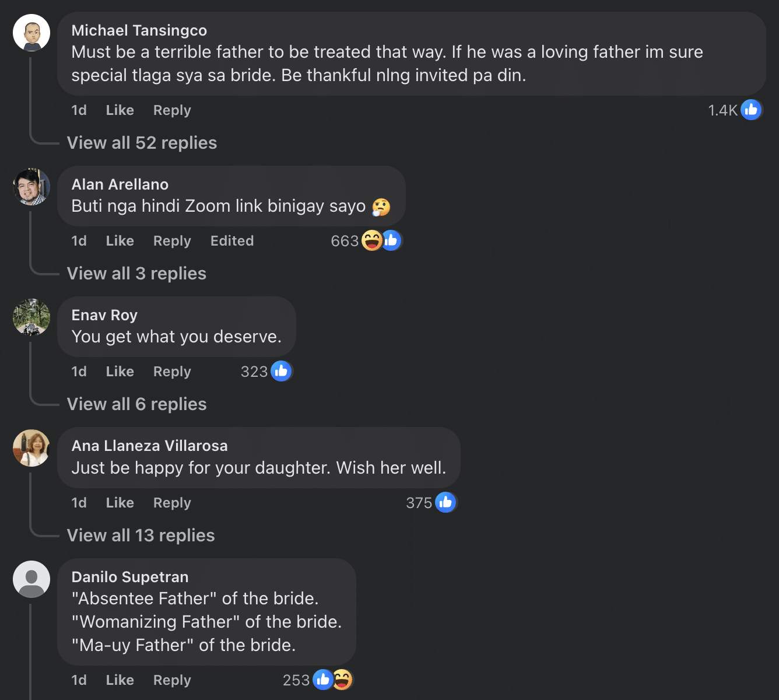The width and height of the screenshot is (779, 700).
Task: Open the 323 likes reaction icon
Action: [x=281, y=371]
